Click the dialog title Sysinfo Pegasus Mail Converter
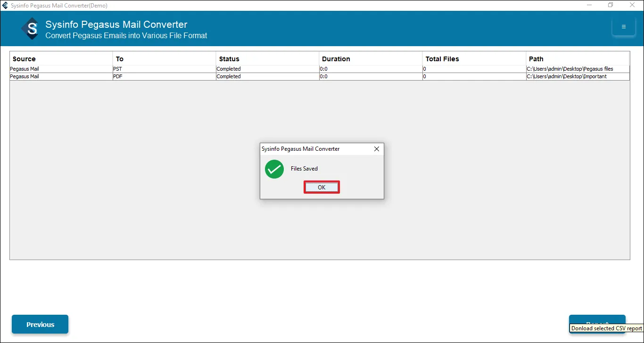This screenshot has width=644, height=343. [300, 149]
